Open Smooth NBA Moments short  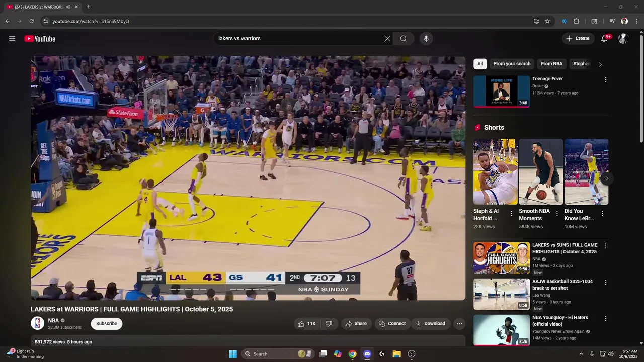click(x=541, y=172)
